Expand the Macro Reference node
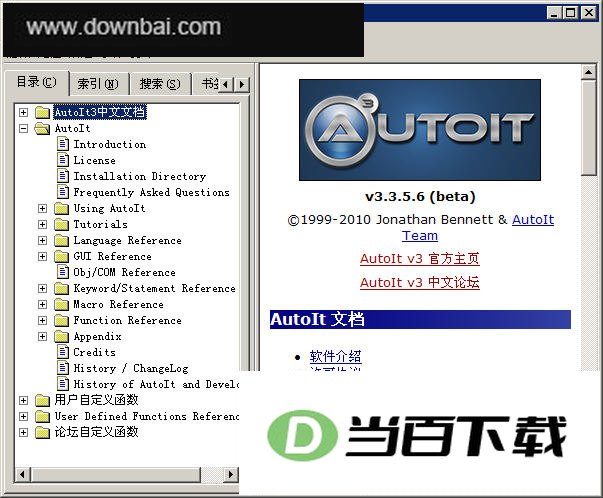The image size is (603, 498). 42,305
